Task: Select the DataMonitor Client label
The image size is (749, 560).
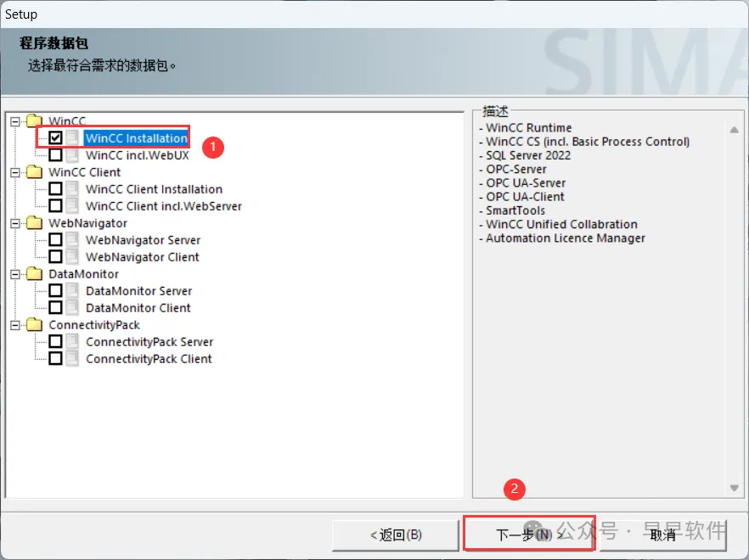Action: click(138, 308)
